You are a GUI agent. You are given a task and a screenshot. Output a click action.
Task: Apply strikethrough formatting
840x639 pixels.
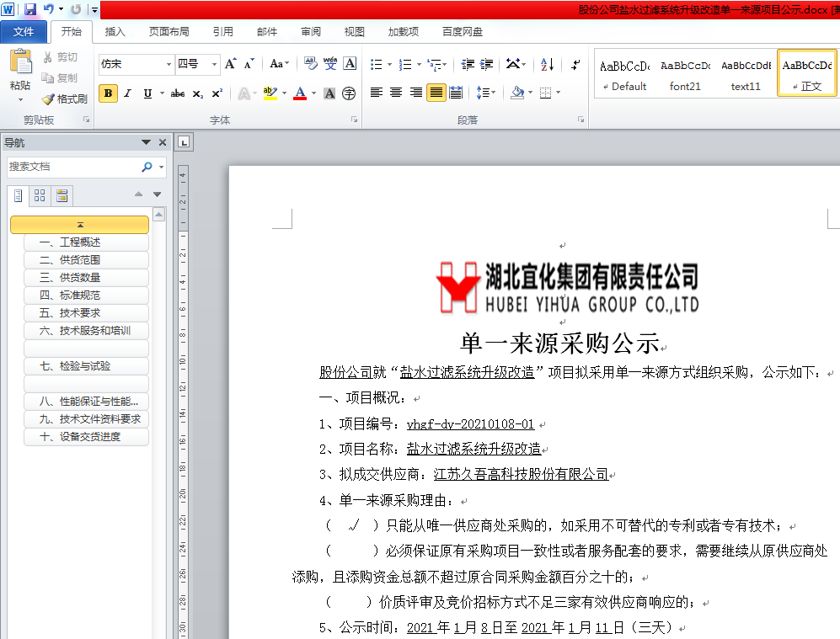(x=177, y=93)
